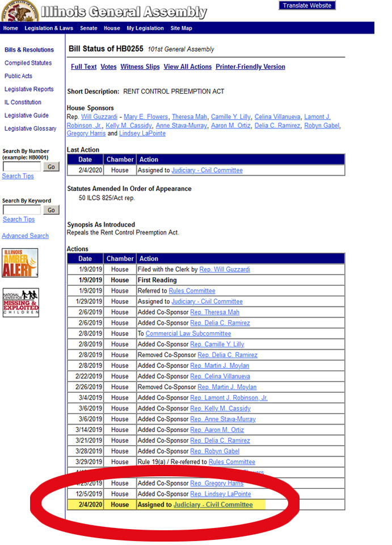Open the Full Text link
This screenshot has height=545, width=392.
84,67
